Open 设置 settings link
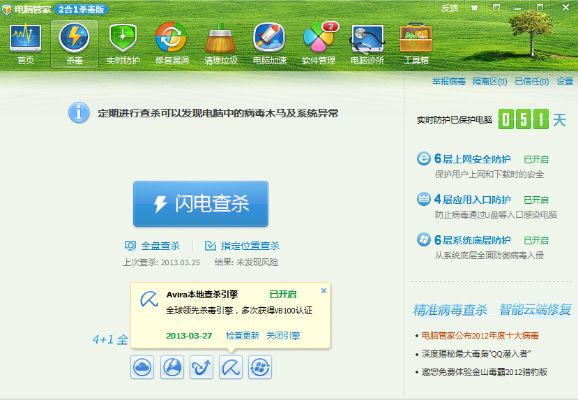This screenshot has height=400, width=578. [565, 81]
